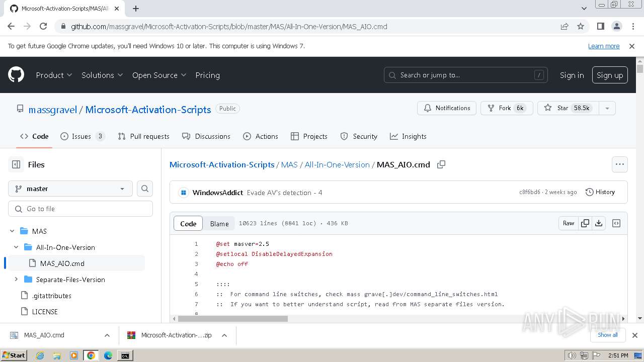Click the volume tray icon
Image resolution: width=644 pixels, height=362 pixels.
572,355
